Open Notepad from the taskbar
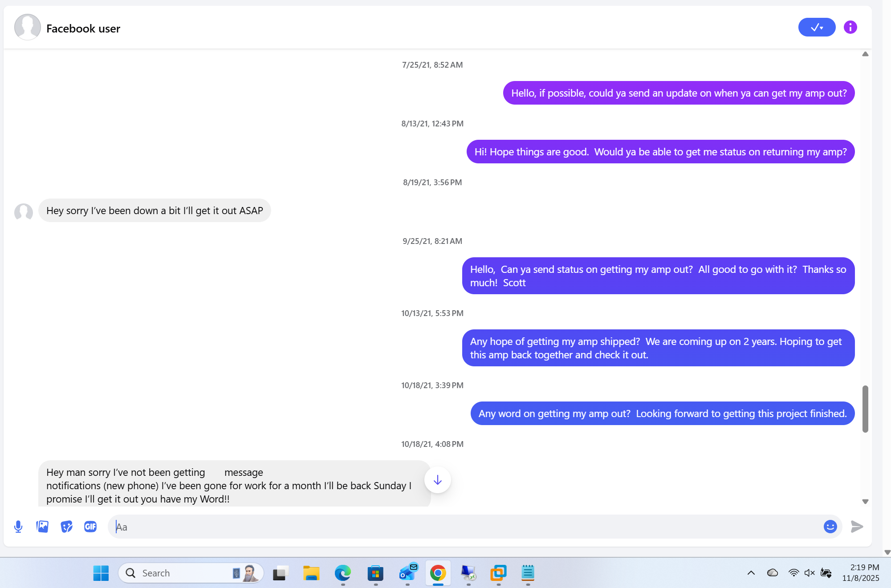Image resolution: width=891 pixels, height=588 pixels. point(528,573)
